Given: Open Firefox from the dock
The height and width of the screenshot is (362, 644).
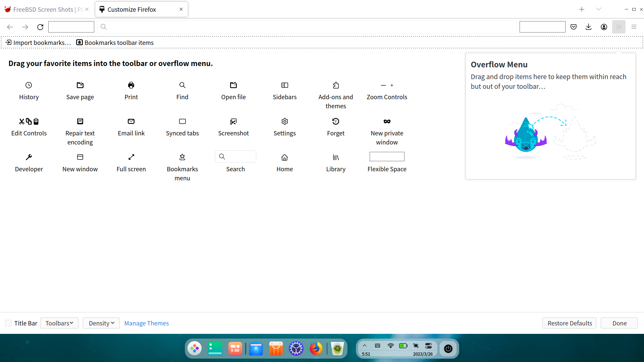Looking at the screenshot, I should pos(316,349).
